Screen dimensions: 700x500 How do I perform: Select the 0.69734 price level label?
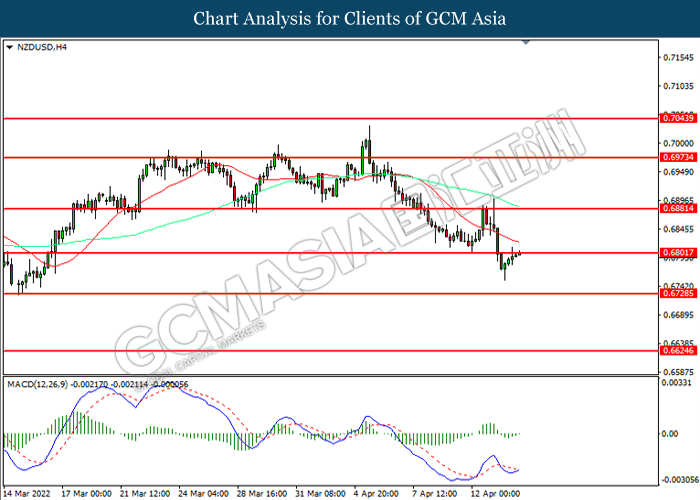coord(678,157)
